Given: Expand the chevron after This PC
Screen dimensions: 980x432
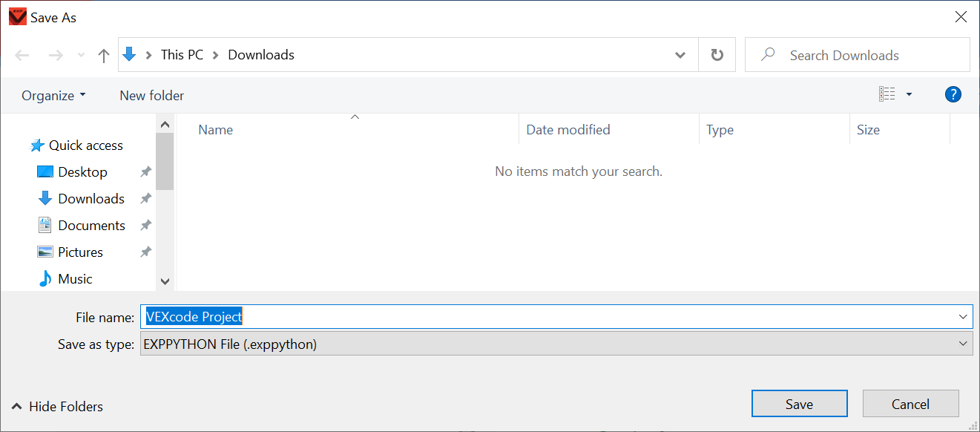Looking at the screenshot, I should click(216, 55).
